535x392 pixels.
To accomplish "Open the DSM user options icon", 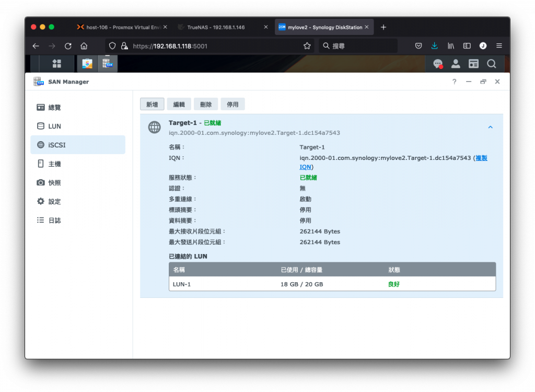I will tap(456, 64).
